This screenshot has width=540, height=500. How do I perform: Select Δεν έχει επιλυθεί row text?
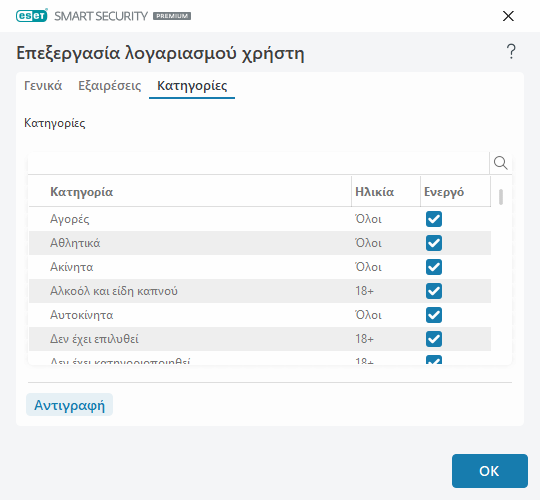[x=94, y=339]
